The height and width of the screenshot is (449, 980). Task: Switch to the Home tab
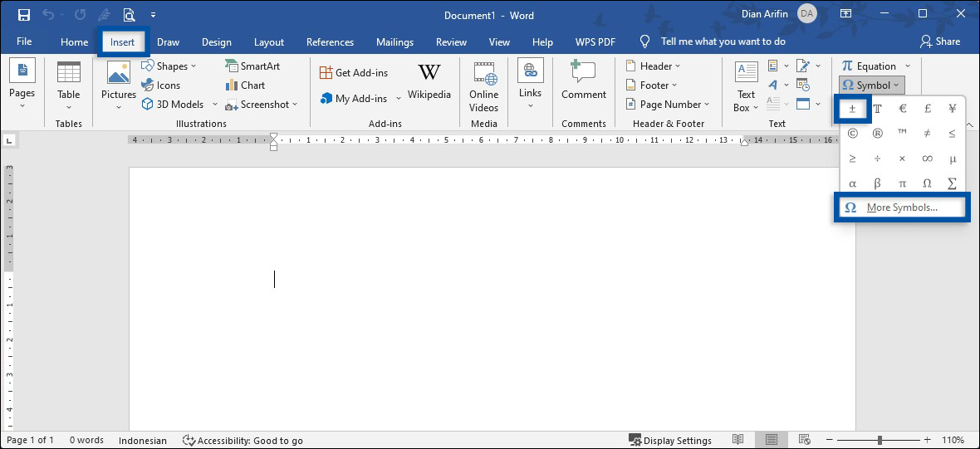[75, 41]
